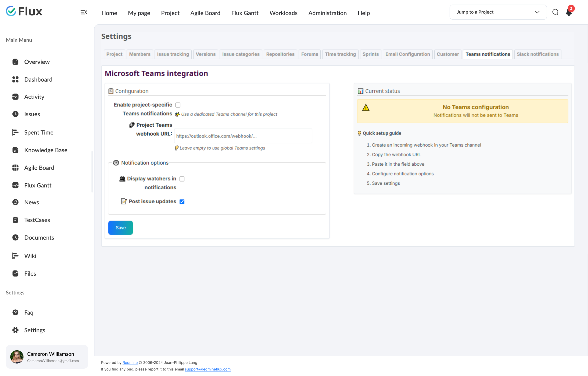Click the TestCases sidebar icon
588x376 pixels.
[x=15, y=220]
